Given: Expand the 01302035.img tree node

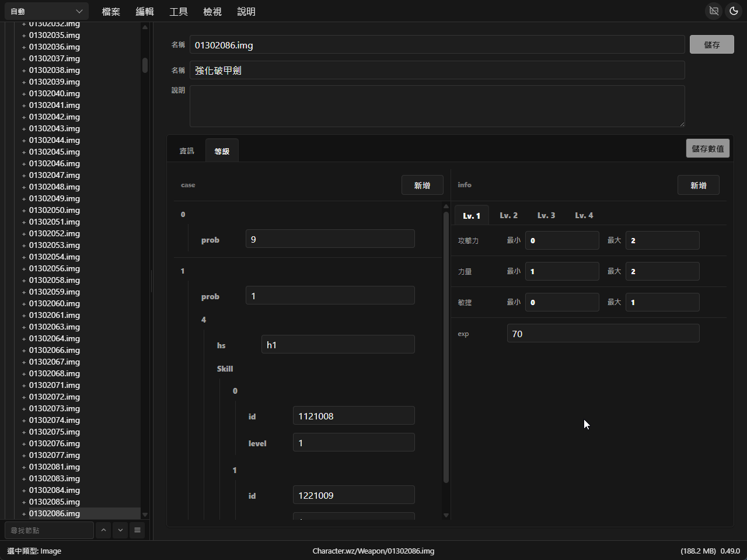Looking at the screenshot, I should (x=24, y=36).
